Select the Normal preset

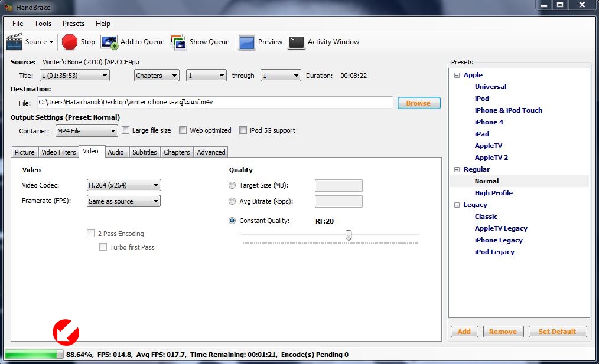click(x=487, y=181)
